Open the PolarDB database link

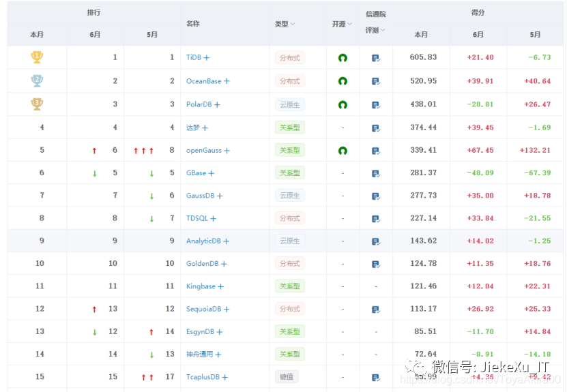199,104
